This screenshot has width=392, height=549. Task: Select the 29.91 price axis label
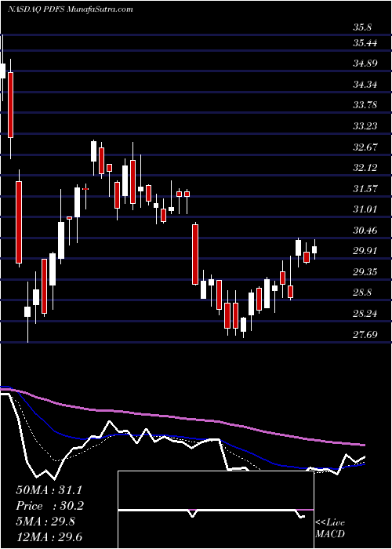click(365, 251)
